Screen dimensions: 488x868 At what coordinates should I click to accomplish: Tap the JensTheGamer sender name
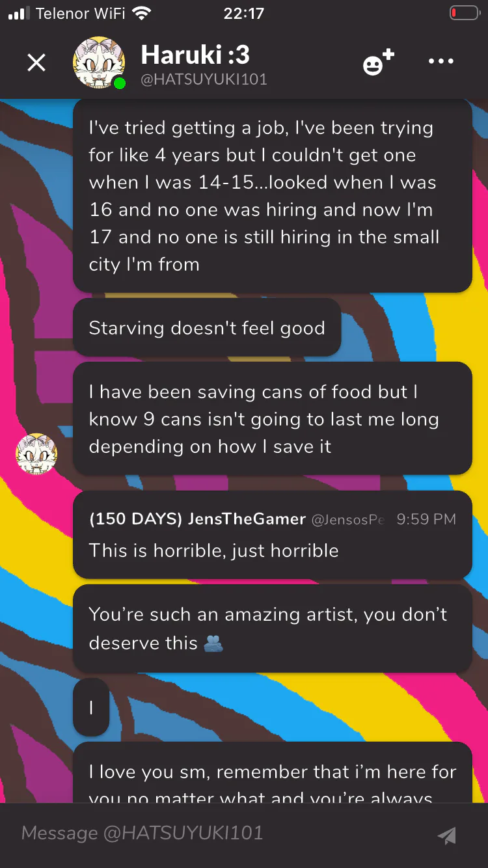[197, 519]
